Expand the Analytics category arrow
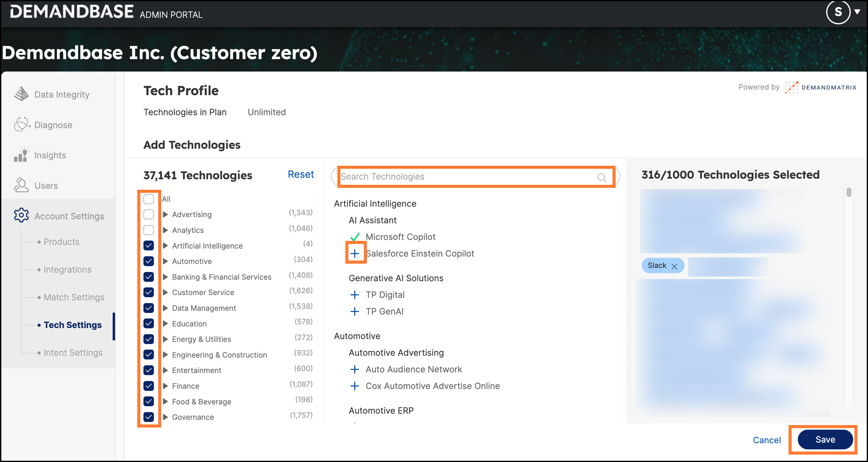 click(x=166, y=230)
